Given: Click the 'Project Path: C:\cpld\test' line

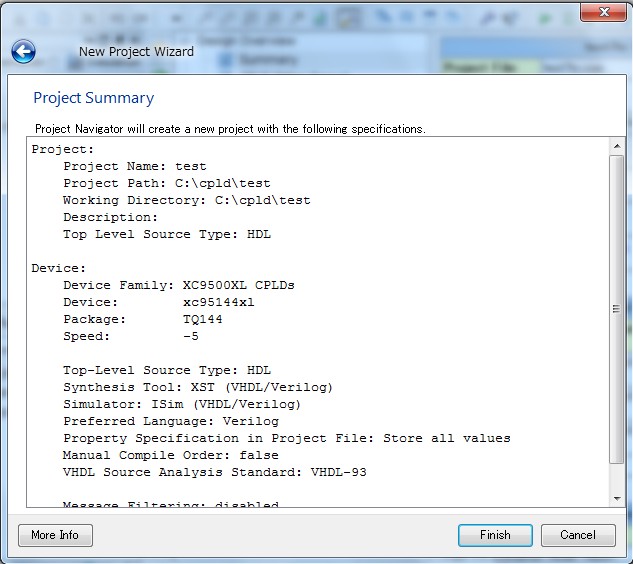Looking at the screenshot, I should [167, 183].
